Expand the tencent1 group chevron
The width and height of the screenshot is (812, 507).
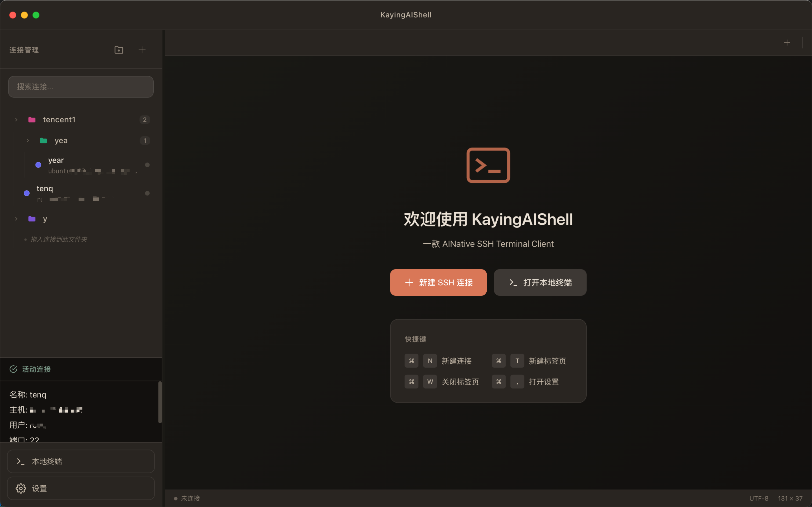(16, 119)
